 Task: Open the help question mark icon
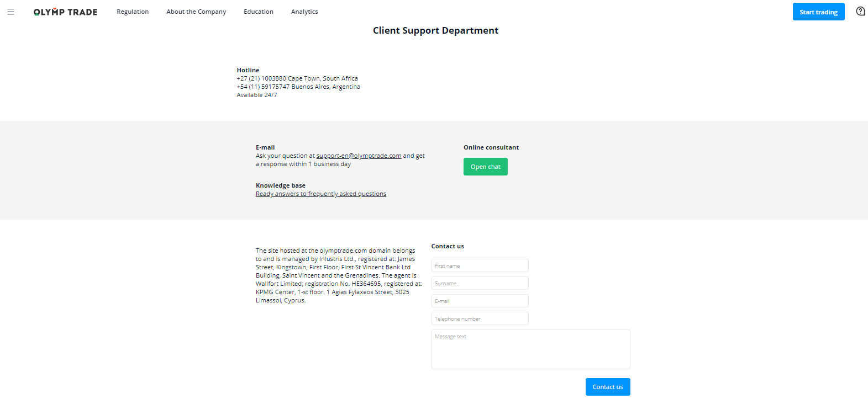pos(860,11)
